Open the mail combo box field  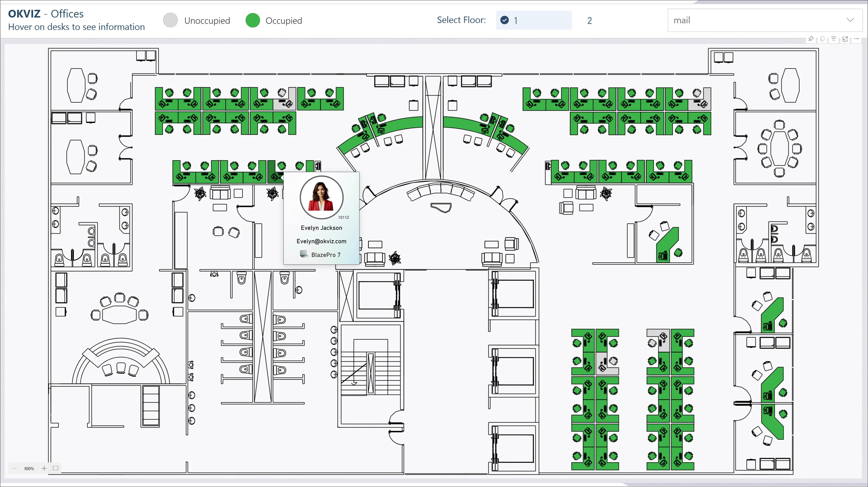[755, 20]
